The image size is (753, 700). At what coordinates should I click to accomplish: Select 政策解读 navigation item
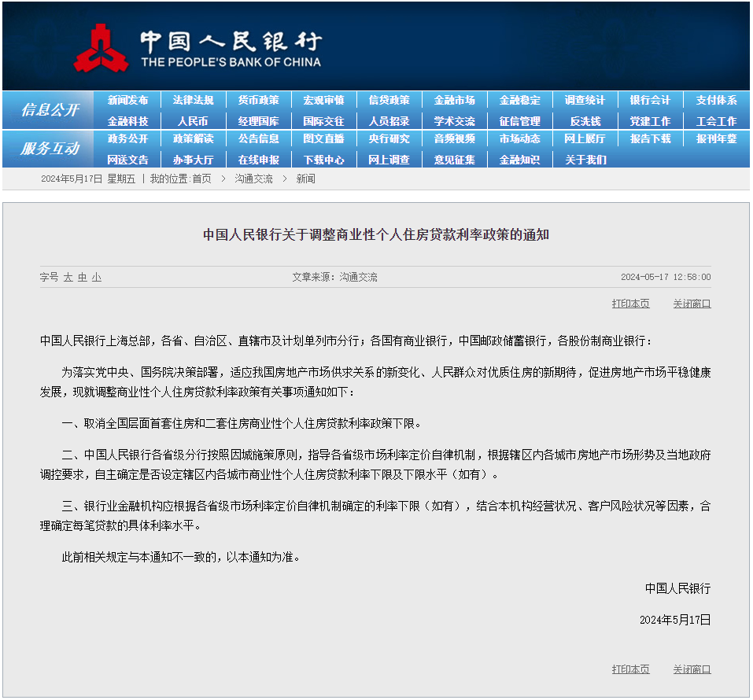pos(193,138)
